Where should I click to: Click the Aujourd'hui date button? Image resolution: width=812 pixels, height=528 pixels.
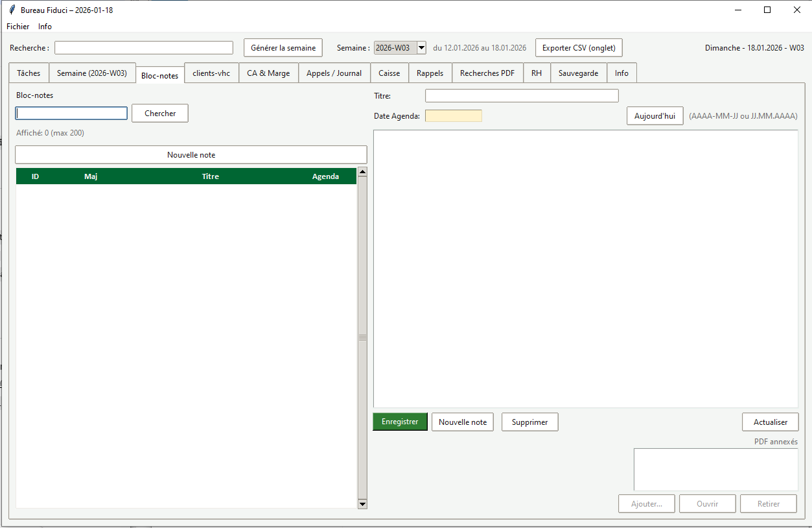pyautogui.click(x=655, y=116)
